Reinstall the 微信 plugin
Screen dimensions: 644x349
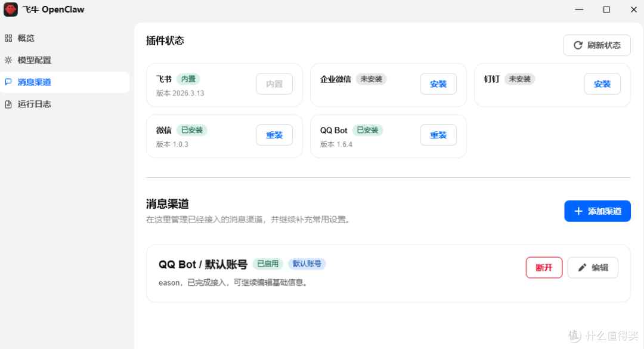pos(274,135)
